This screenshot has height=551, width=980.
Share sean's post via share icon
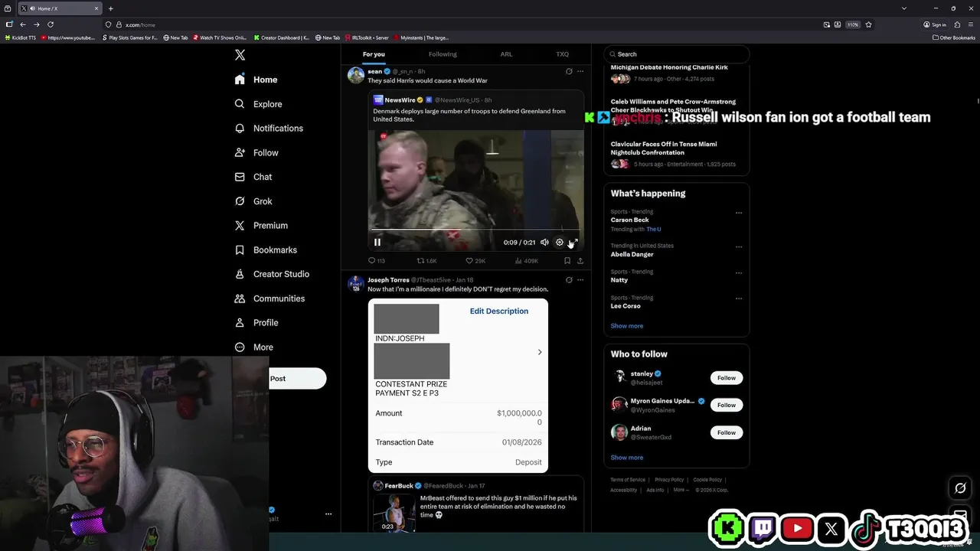[x=580, y=261]
